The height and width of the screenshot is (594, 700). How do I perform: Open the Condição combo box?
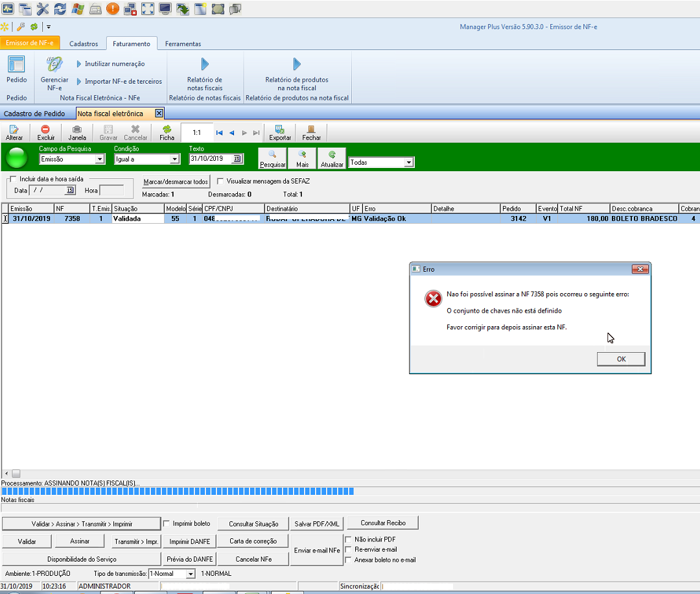pos(174,160)
